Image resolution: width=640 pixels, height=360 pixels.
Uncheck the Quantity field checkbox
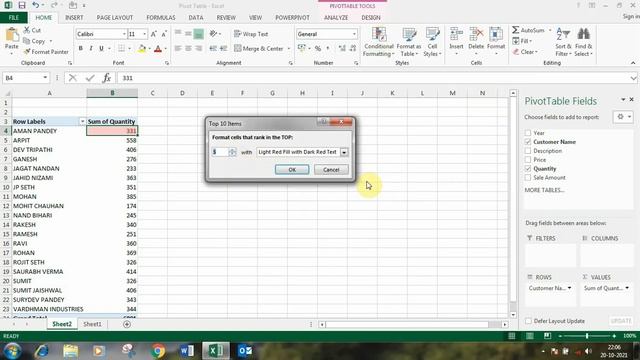tap(528, 169)
